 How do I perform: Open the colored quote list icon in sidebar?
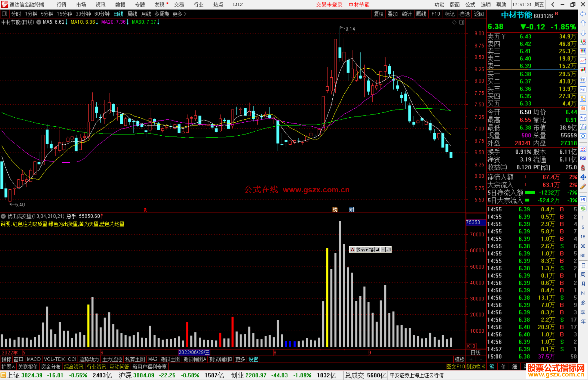pos(583,51)
